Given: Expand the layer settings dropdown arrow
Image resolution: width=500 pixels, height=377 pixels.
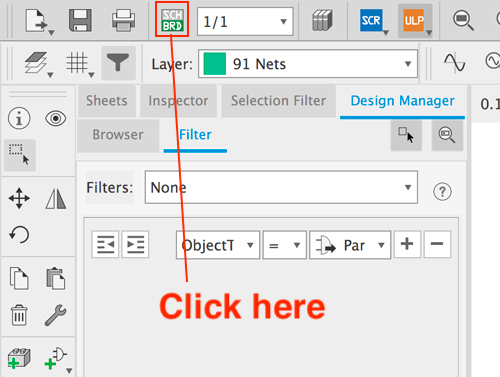Looking at the screenshot, I should (50, 75).
